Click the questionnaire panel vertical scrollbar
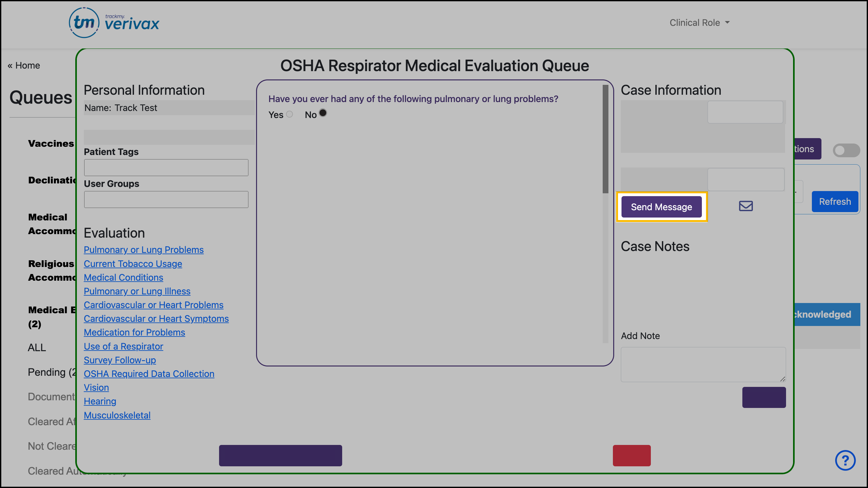The height and width of the screenshot is (488, 868). pyautogui.click(x=605, y=139)
